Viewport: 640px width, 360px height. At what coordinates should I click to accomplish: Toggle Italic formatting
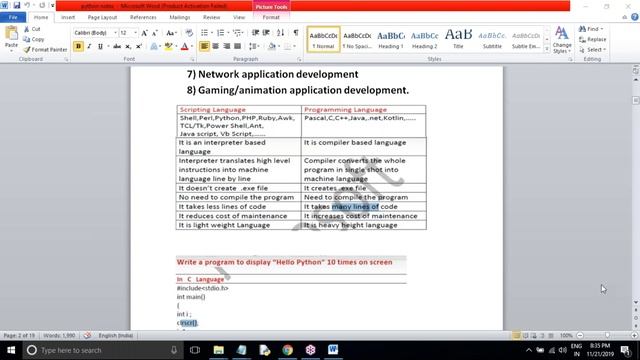(x=89, y=46)
